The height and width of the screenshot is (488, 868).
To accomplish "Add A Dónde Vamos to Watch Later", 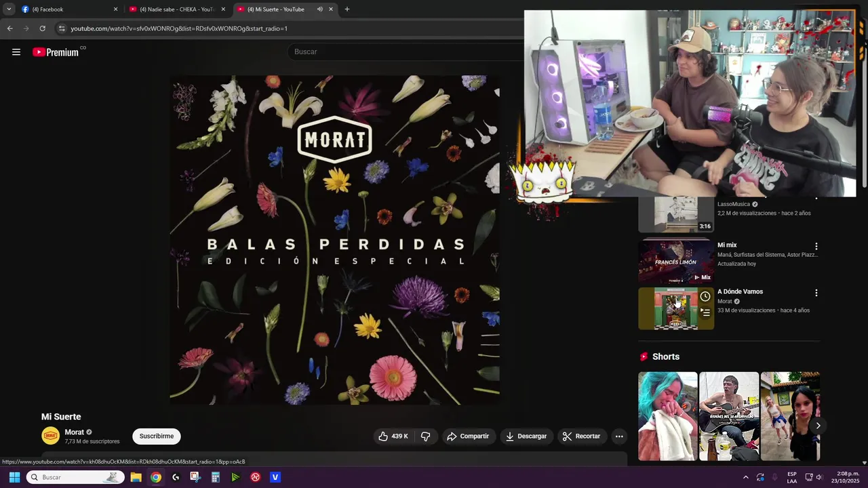I will 705,297.
